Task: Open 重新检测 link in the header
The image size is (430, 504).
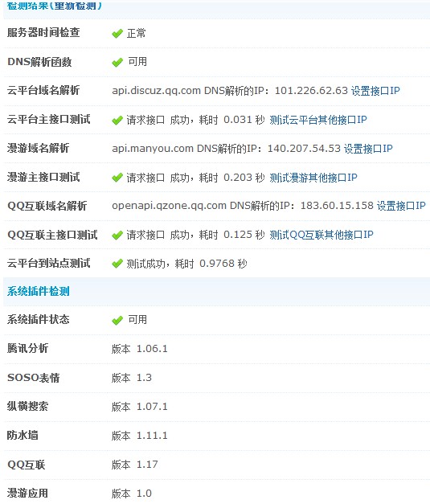Action: click(76, 6)
